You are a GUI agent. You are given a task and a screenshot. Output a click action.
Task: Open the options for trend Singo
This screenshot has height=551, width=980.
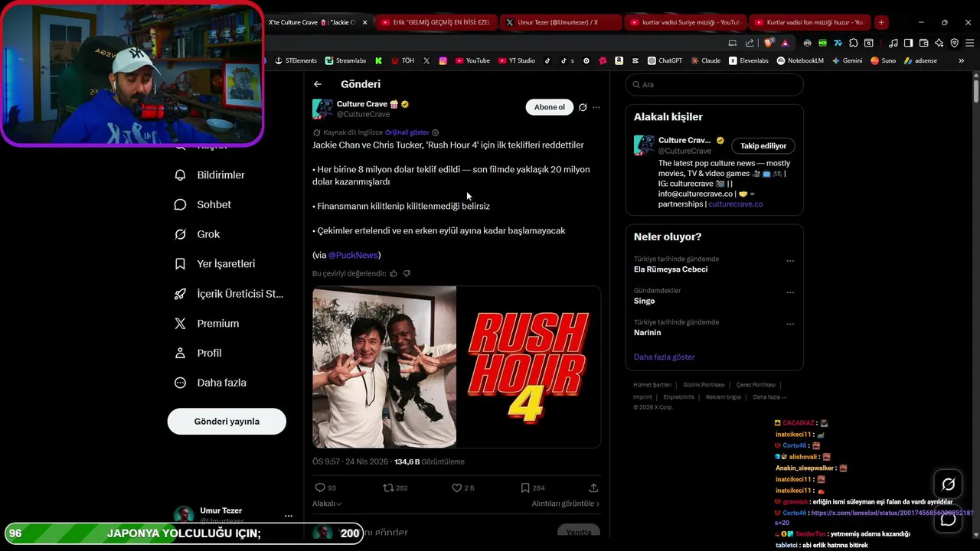pyautogui.click(x=790, y=292)
